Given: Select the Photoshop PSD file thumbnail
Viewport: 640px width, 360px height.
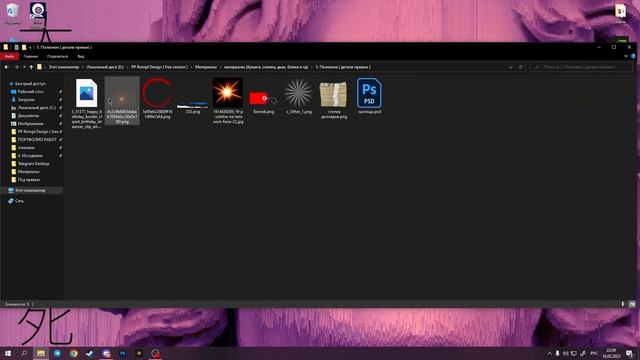Looking at the screenshot, I should [x=369, y=93].
